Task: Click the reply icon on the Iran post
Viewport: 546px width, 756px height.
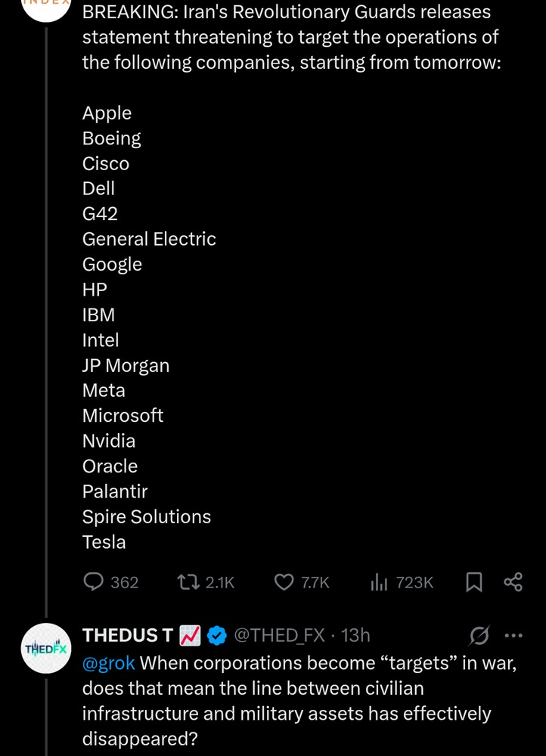Action: [94, 581]
